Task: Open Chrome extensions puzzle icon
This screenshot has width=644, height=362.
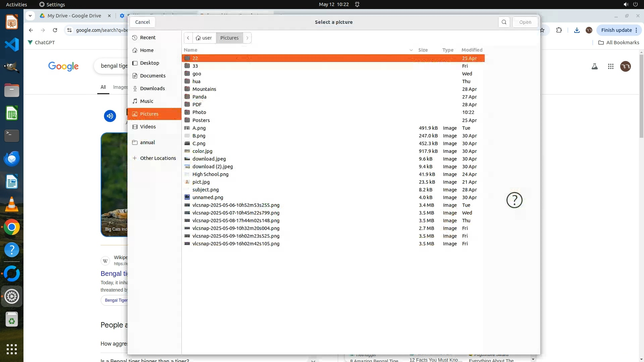Action: click(559, 30)
